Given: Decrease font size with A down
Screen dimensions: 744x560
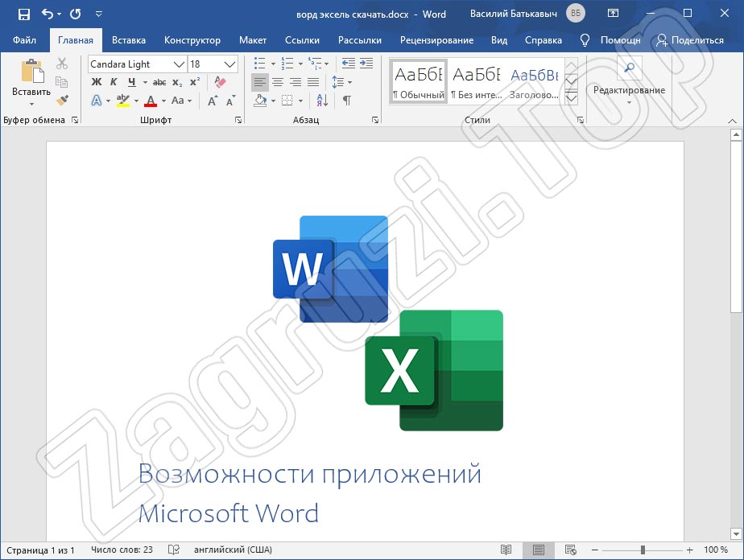Looking at the screenshot, I should click(231, 101).
